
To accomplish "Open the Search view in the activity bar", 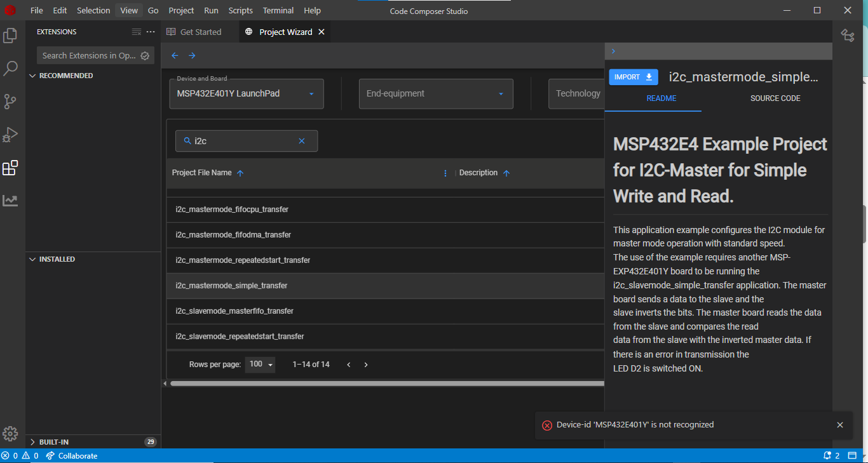I will click(x=10, y=69).
